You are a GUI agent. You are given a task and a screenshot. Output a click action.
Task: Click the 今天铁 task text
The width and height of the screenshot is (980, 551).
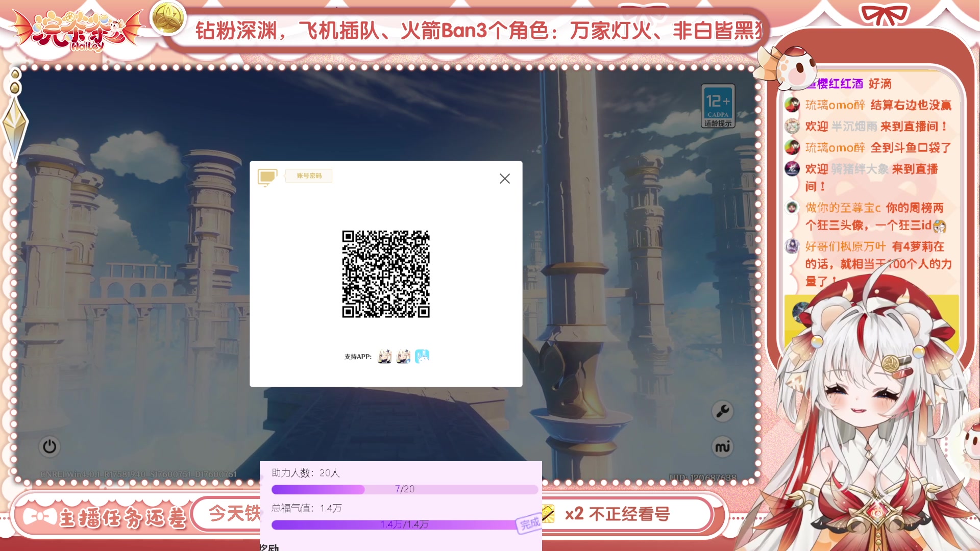click(234, 513)
